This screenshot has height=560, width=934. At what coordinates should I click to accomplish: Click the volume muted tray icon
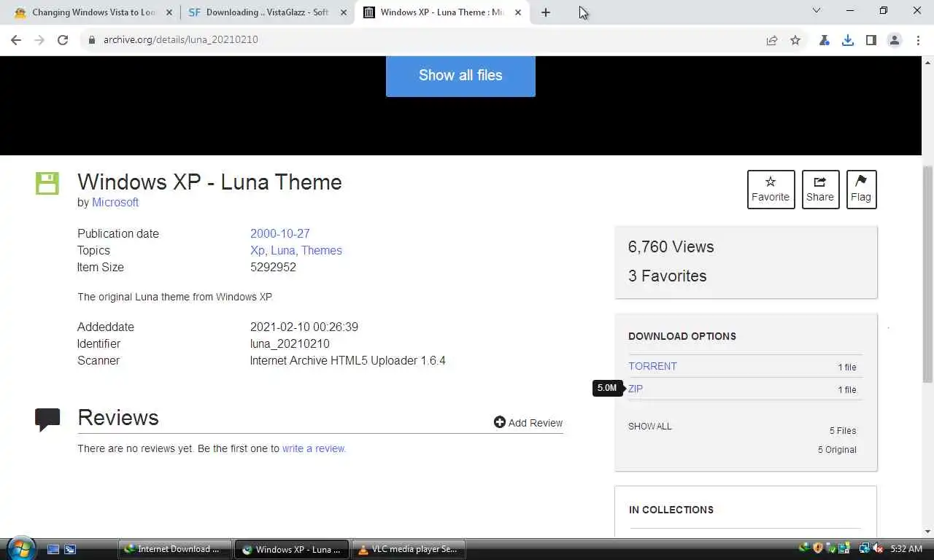click(x=877, y=548)
